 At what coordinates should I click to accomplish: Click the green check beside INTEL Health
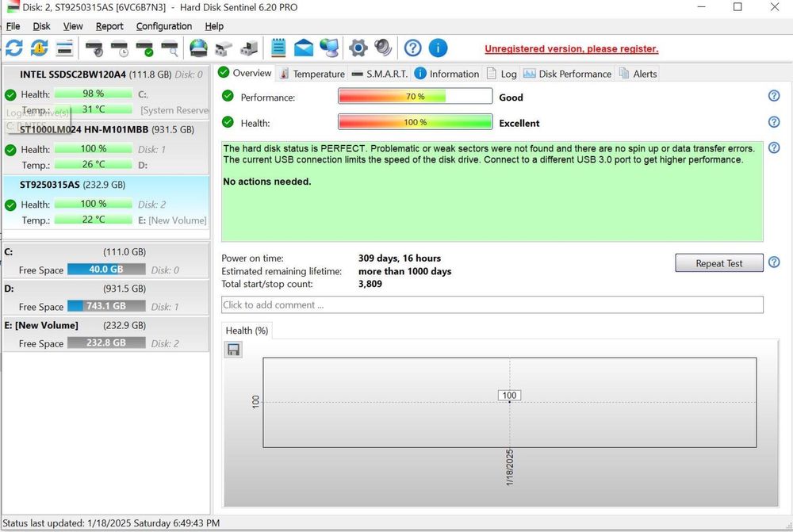(x=10, y=94)
